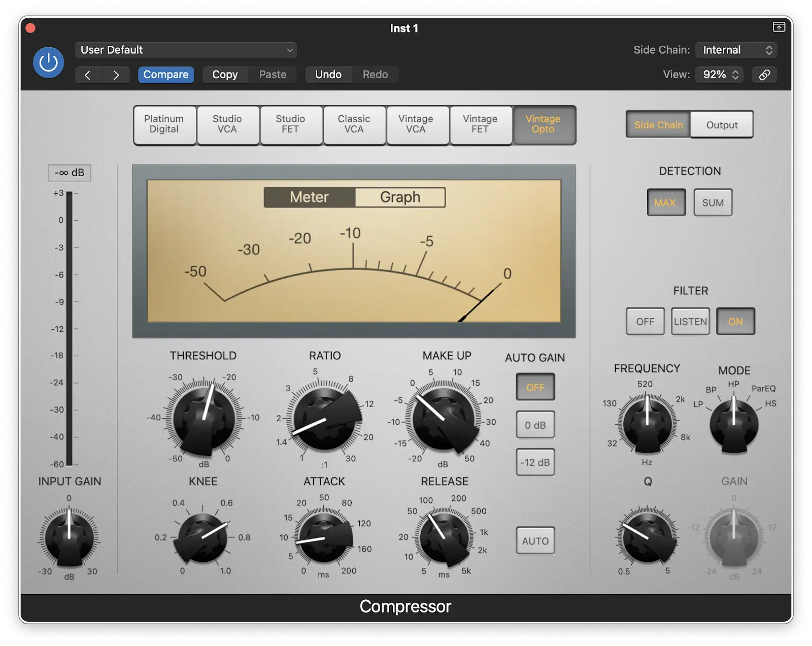Select the Vintage FET circuit type

coord(481,125)
